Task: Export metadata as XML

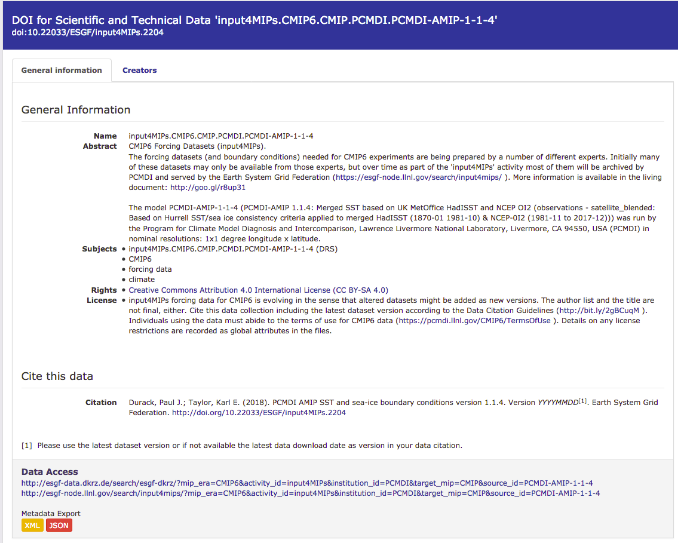Action: coord(32,525)
